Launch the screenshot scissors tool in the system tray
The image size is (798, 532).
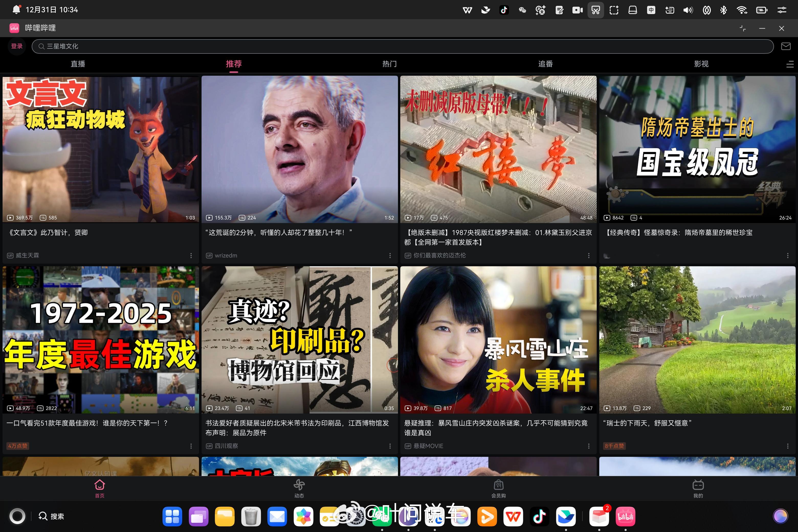click(x=595, y=10)
